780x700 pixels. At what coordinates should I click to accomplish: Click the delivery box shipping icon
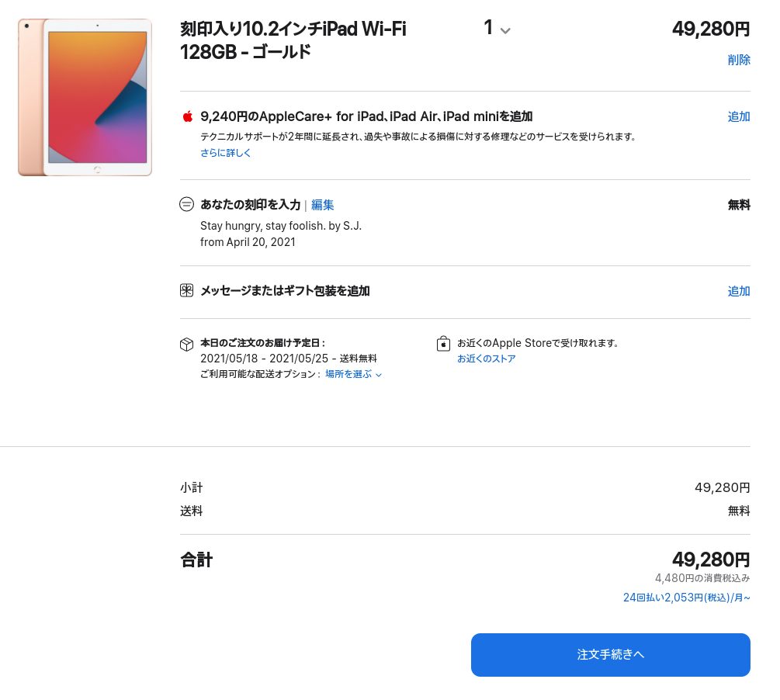point(186,345)
